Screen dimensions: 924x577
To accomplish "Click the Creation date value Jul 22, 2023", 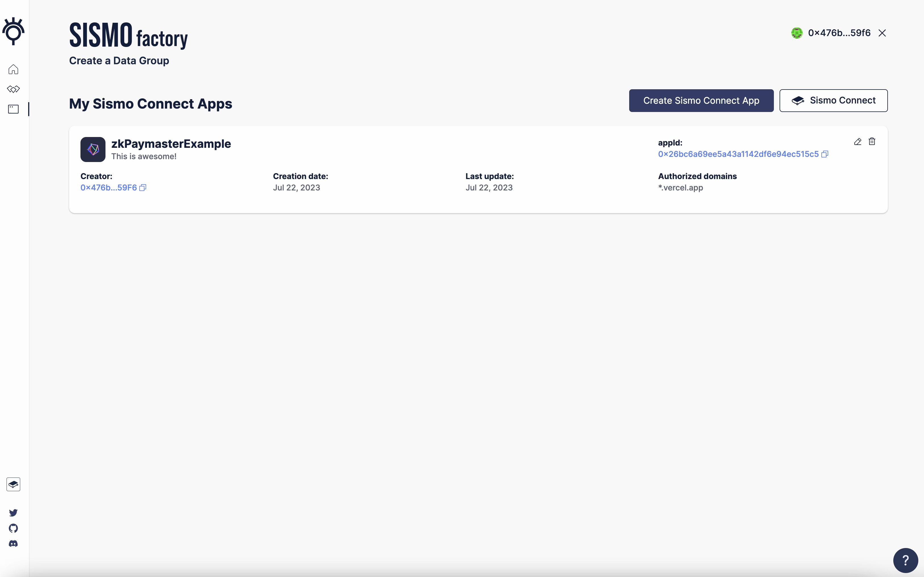I will click(x=297, y=188).
